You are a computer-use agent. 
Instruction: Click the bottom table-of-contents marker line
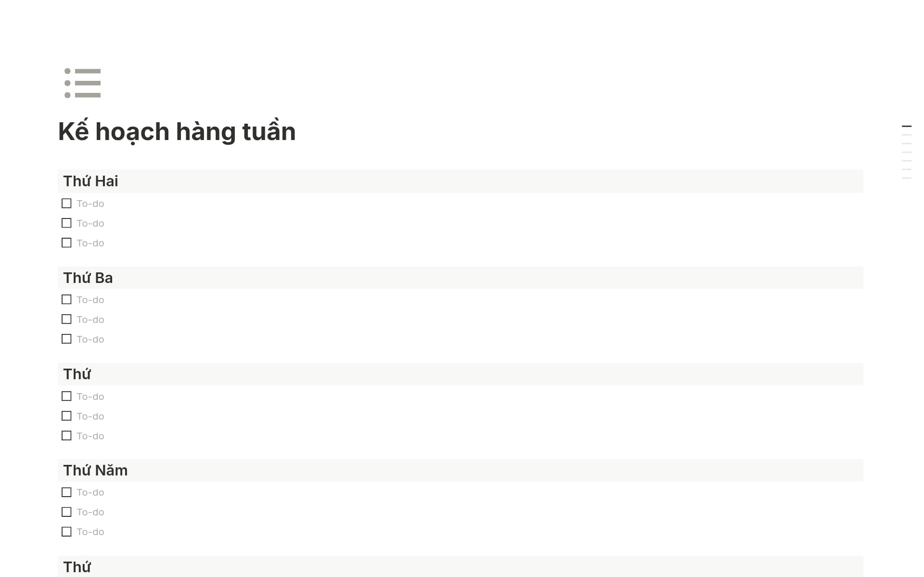click(x=906, y=178)
